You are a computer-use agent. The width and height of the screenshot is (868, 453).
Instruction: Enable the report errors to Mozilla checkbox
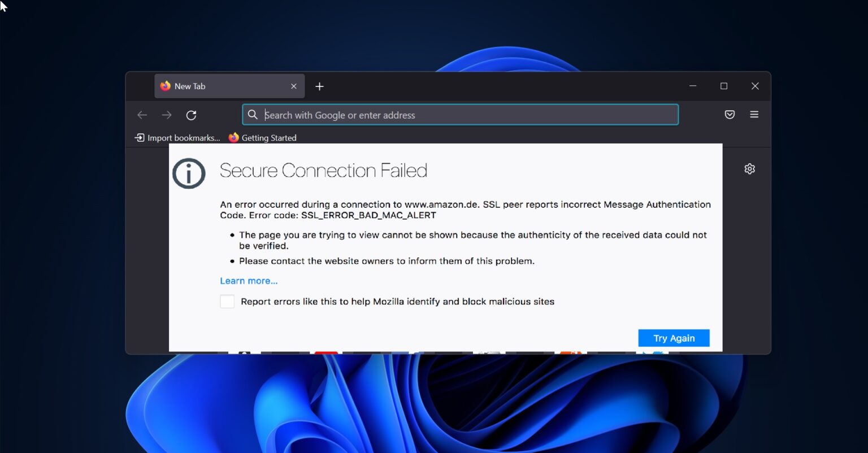[x=227, y=302]
